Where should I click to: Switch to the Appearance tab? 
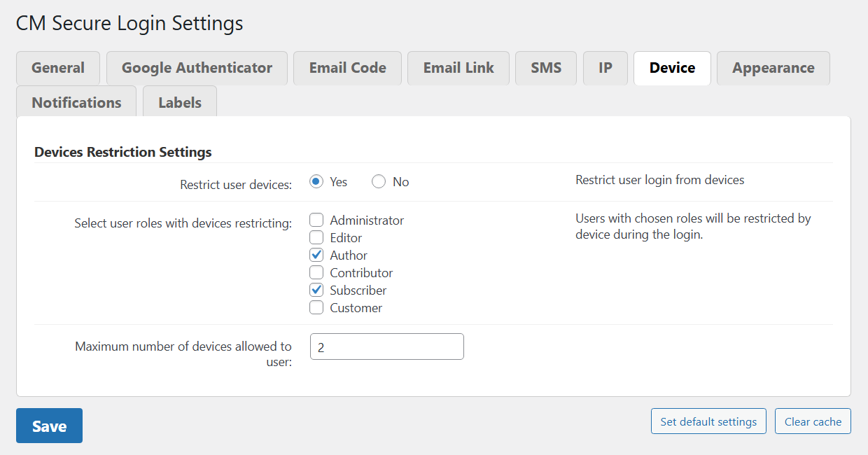[773, 68]
